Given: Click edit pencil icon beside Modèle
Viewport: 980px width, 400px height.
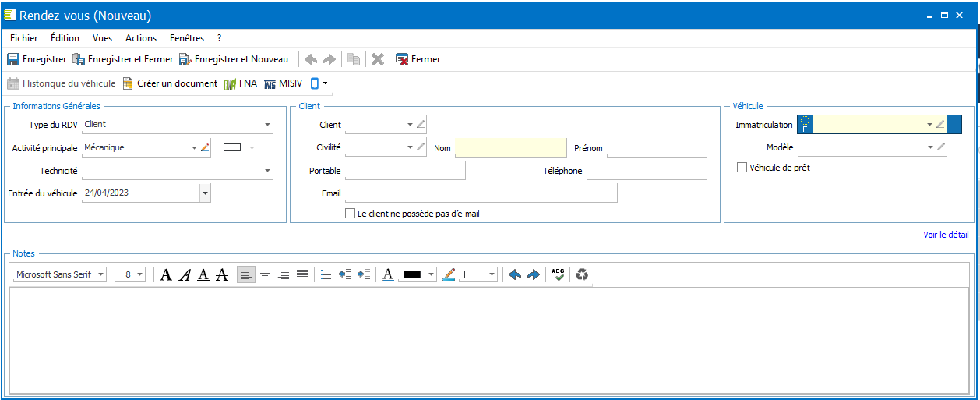Looking at the screenshot, I should click(940, 147).
